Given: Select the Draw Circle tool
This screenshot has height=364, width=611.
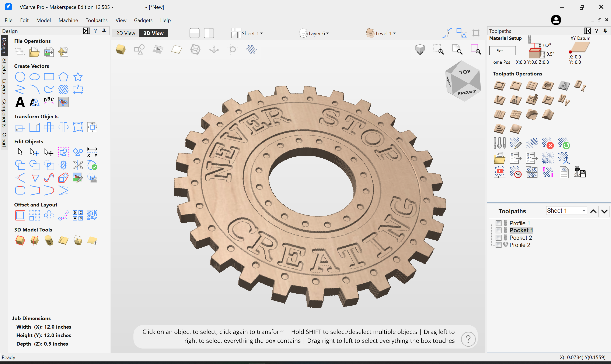Looking at the screenshot, I should pyautogui.click(x=20, y=77).
